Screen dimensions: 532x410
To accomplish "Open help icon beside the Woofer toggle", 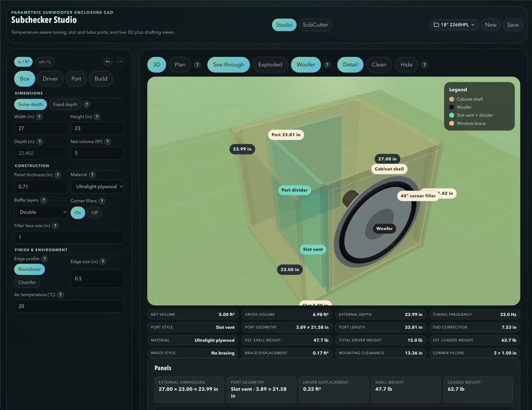I will coord(327,65).
